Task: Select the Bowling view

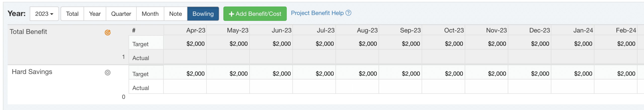Action: click(203, 14)
